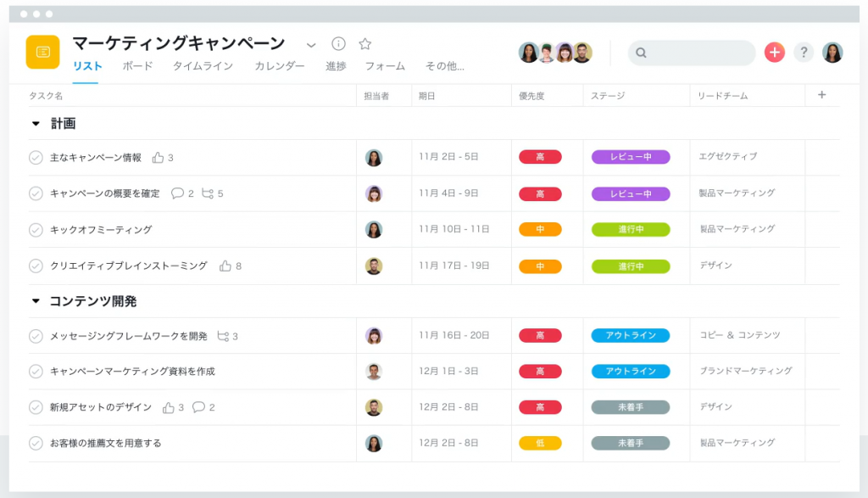Click into the search field
The image size is (868, 498).
coord(692,53)
